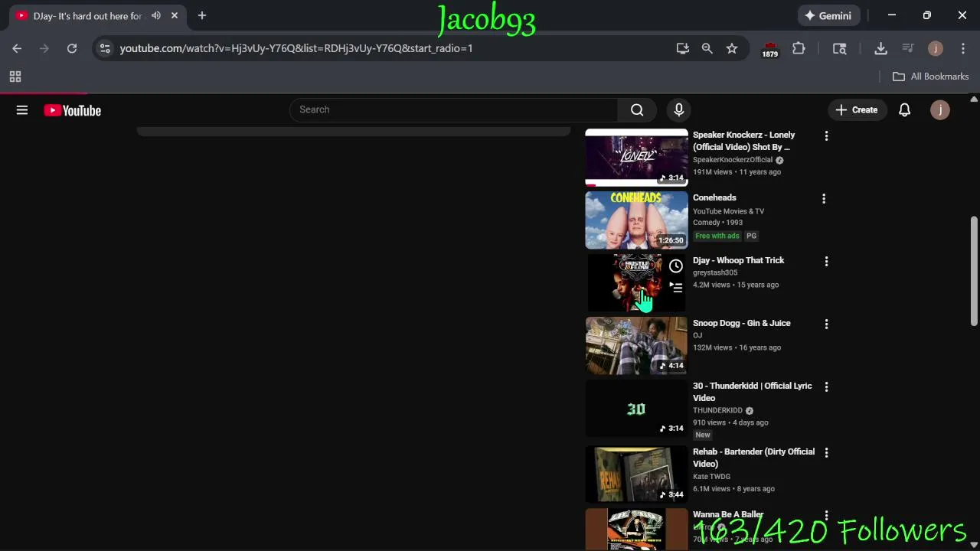Open options for Snoop Dogg Gin & Juice

point(826,324)
